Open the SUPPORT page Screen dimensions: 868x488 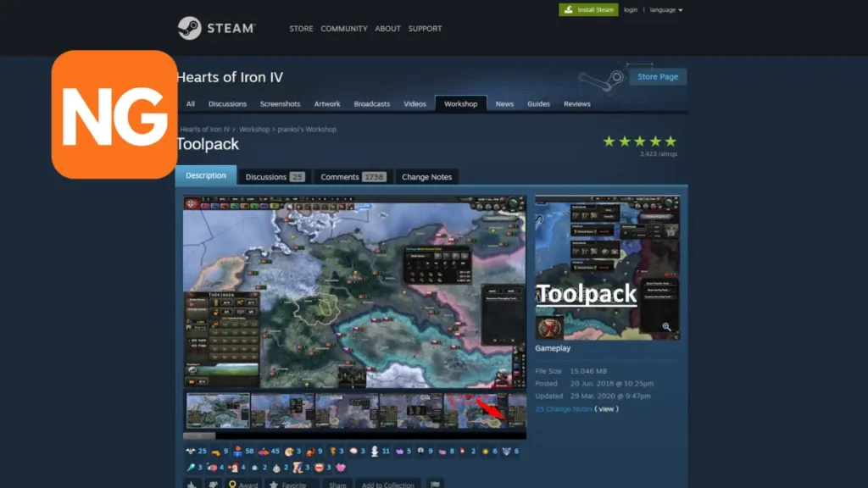click(426, 29)
